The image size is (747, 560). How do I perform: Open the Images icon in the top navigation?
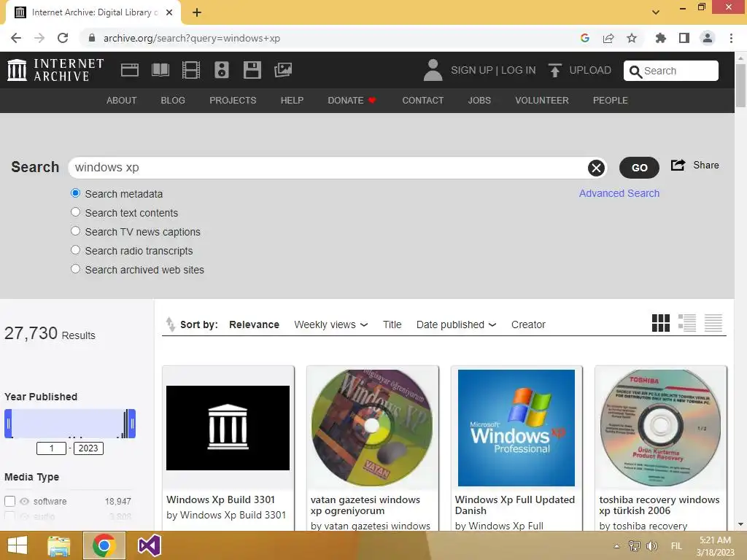coord(283,70)
